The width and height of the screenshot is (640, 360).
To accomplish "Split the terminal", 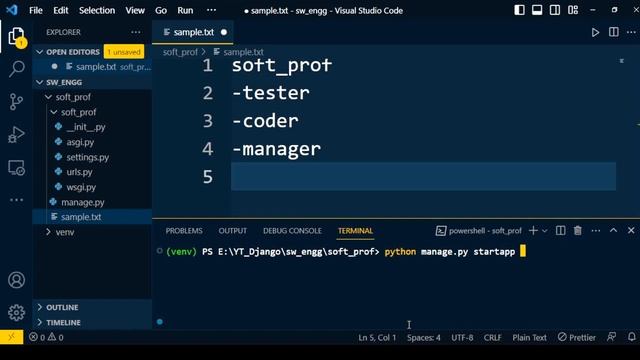I will click(560, 231).
